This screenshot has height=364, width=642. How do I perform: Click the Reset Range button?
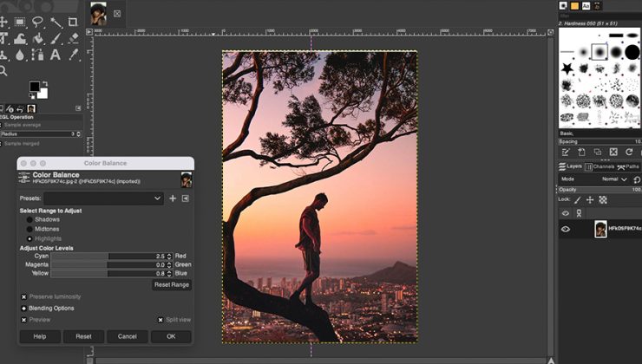172,284
